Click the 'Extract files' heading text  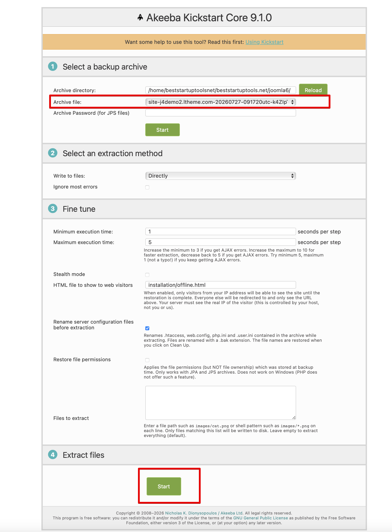click(x=83, y=455)
